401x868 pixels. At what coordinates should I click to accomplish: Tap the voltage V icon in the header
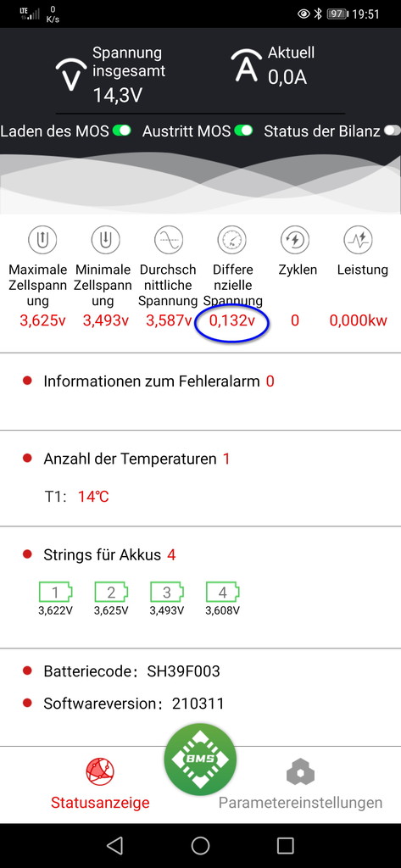coord(71,75)
